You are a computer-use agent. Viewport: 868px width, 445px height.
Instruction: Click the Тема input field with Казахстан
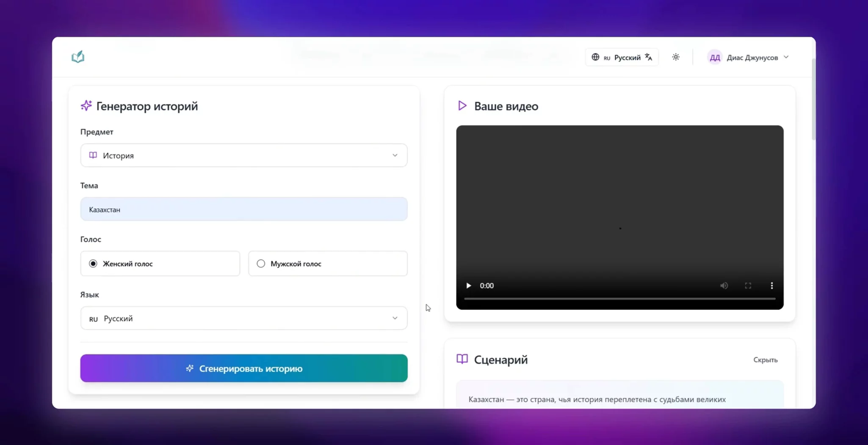(244, 209)
